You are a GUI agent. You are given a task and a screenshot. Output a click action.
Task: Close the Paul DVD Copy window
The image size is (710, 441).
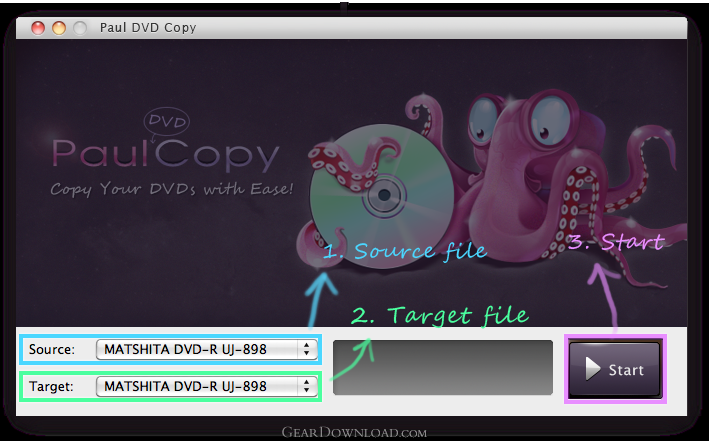[x=38, y=28]
